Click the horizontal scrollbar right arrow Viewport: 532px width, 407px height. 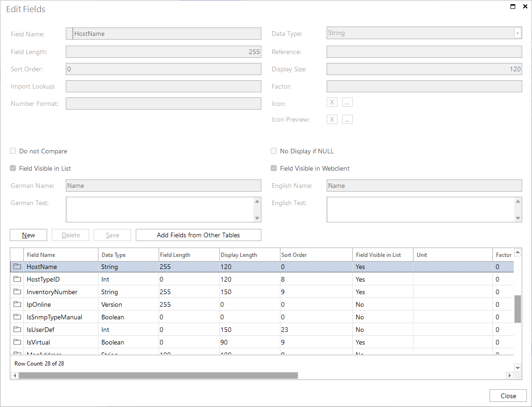click(510, 375)
